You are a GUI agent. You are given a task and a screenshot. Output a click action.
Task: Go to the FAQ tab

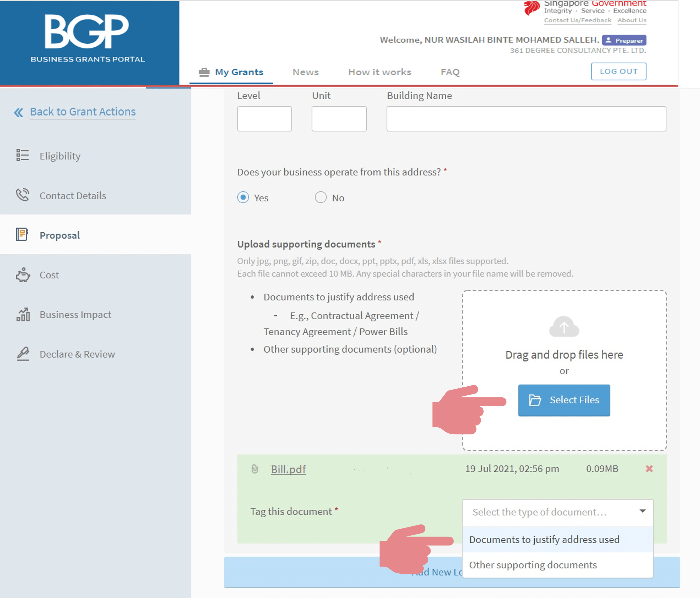(450, 72)
